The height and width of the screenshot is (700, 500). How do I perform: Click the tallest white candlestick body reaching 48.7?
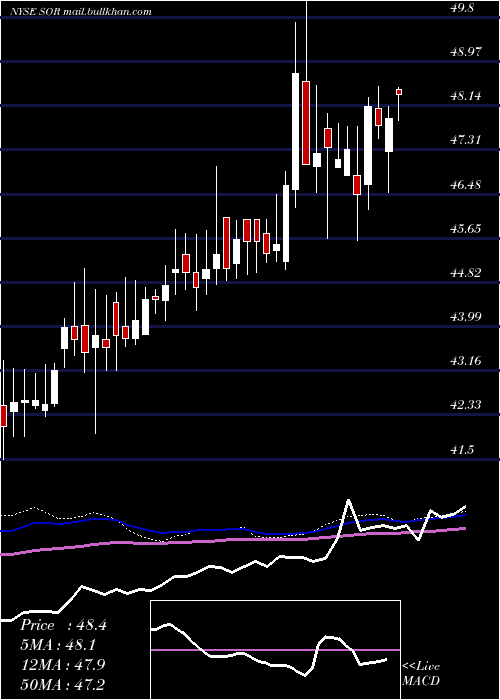pos(295,131)
